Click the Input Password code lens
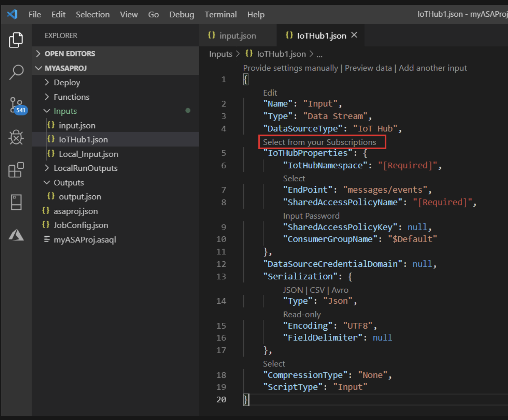508x420 pixels. click(x=311, y=216)
